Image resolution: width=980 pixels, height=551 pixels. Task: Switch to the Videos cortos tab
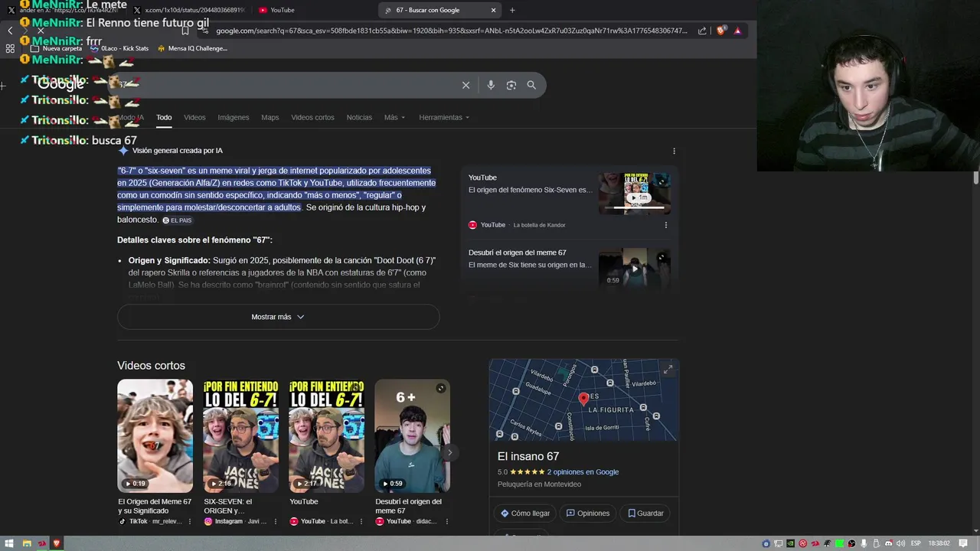312,117
